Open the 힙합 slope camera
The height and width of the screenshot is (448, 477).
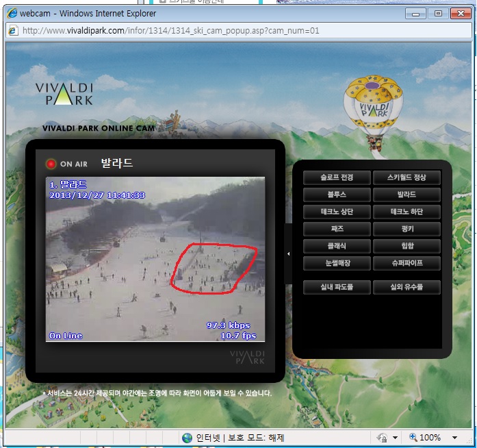[x=407, y=246]
